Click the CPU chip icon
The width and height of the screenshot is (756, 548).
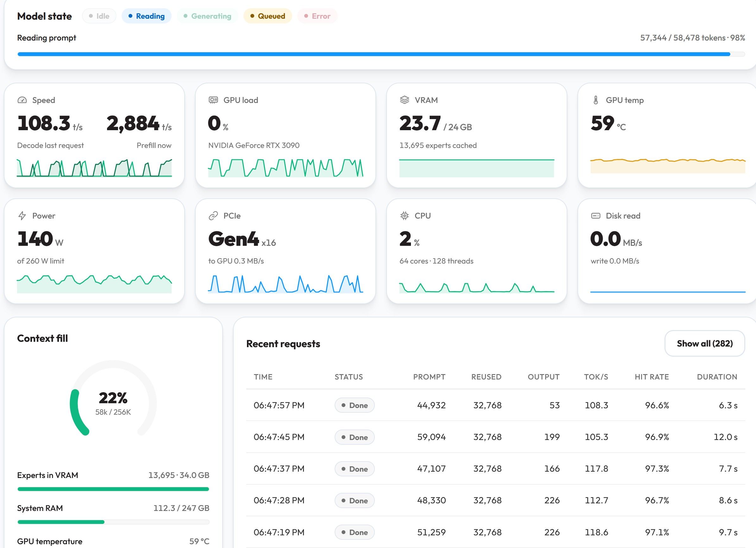[x=404, y=216]
